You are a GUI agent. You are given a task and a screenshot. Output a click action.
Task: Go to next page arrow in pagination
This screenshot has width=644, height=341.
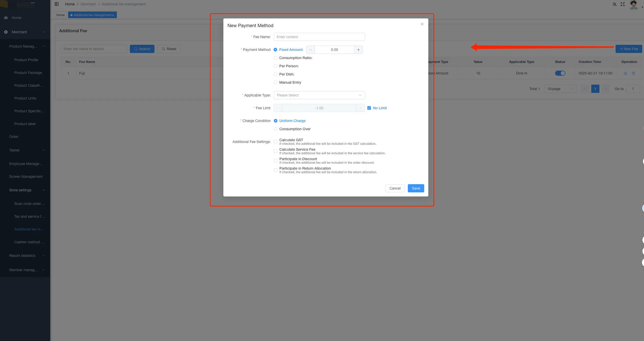point(606,89)
